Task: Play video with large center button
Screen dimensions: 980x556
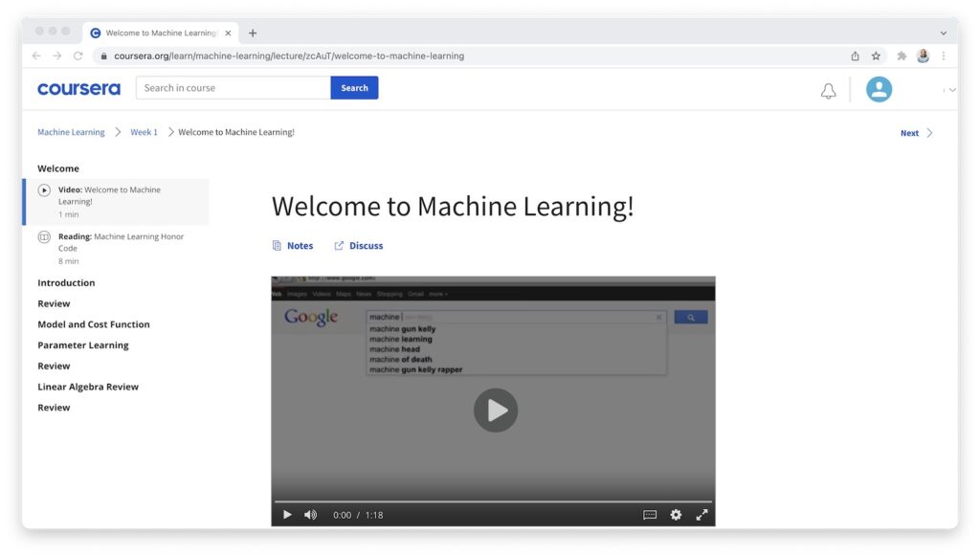Action: pyautogui.click(x=496, y=411)
